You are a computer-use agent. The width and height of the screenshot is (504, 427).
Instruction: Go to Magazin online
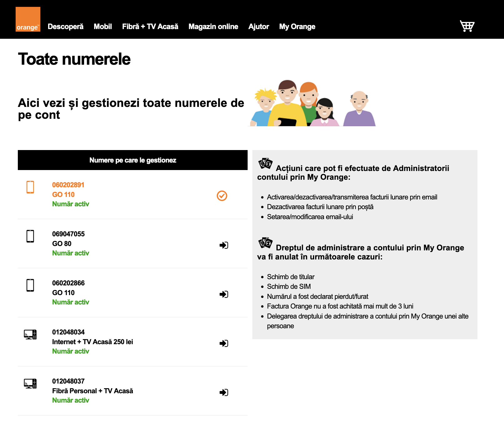213,27
